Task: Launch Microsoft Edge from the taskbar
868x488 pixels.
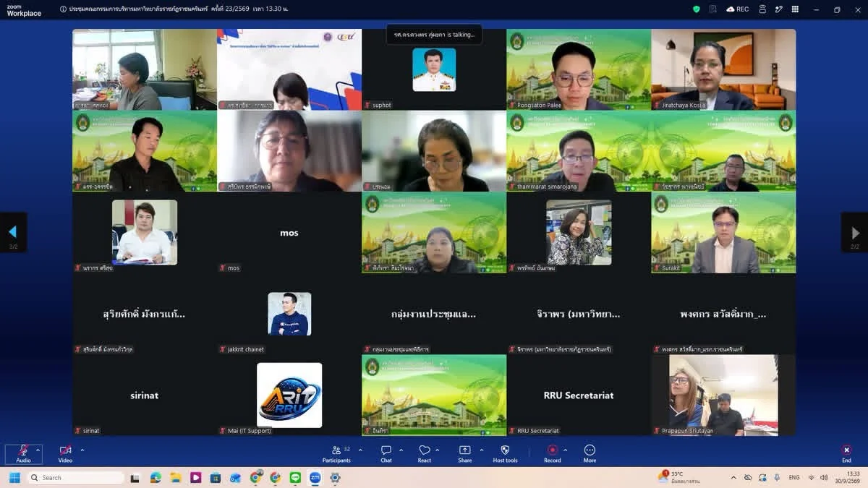Action: [156, 478]
